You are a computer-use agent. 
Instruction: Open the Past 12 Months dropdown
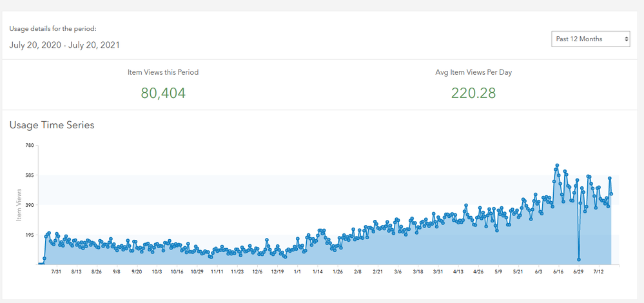pyautogui.click(x=590, y=39)
